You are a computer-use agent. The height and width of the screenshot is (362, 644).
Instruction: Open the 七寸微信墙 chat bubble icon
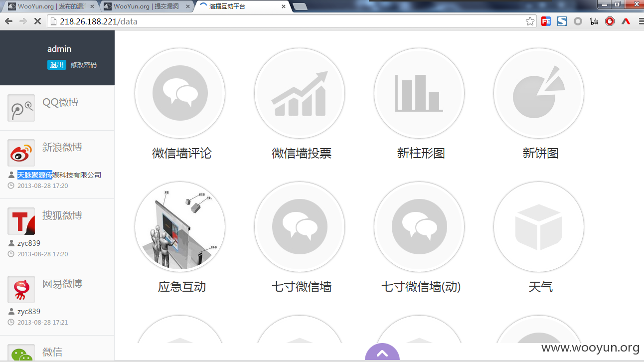click(x=300, y=227)
